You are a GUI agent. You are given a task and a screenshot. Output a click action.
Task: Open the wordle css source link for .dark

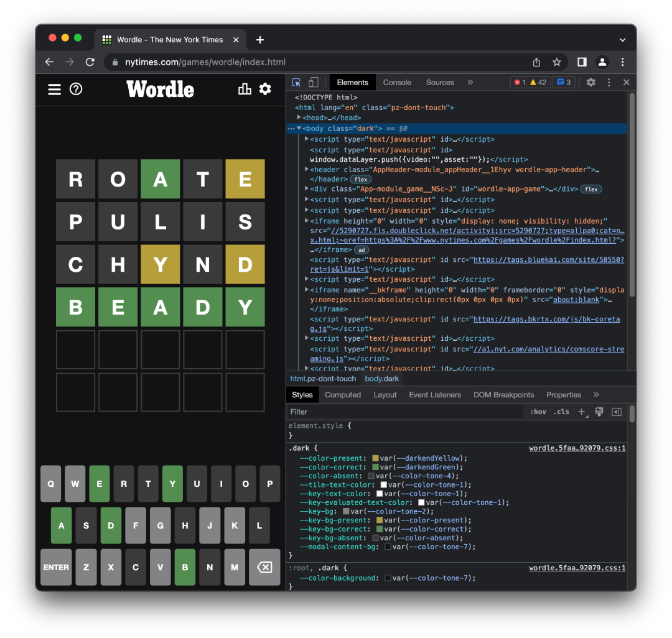(577, 448)
